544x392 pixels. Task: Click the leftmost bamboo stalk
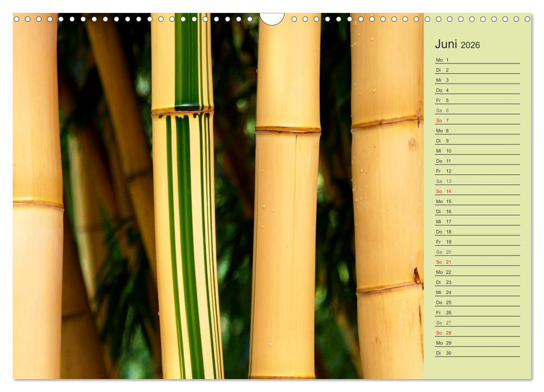37,196
